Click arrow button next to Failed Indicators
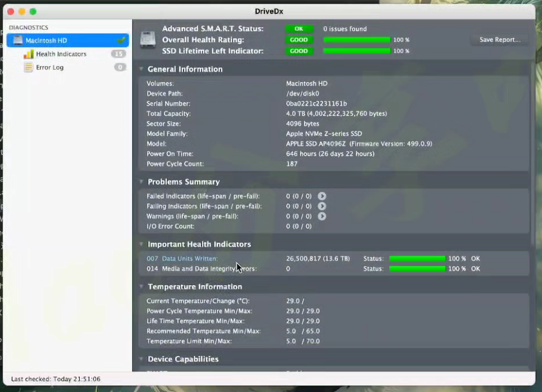This screenshot has width=542, height=392. (x=322, y=196)
